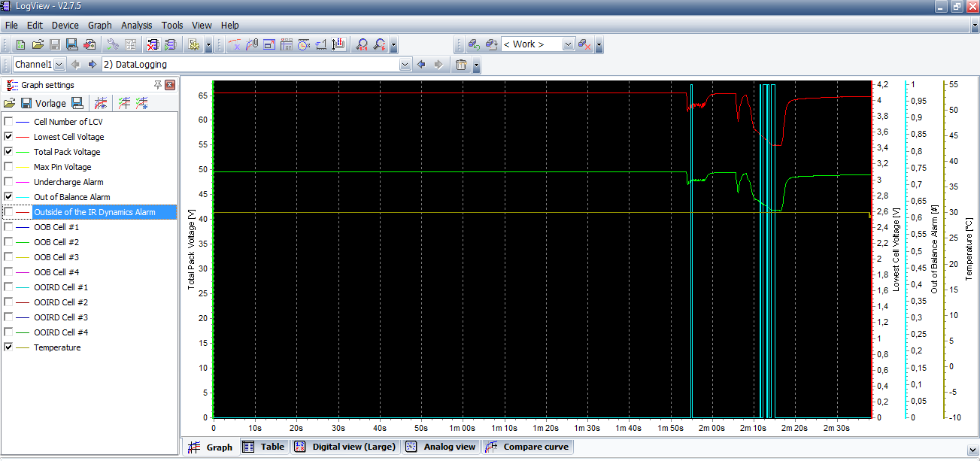Pin the Graph settings panel
Viewport: 980px width, 461px height.
158,85
